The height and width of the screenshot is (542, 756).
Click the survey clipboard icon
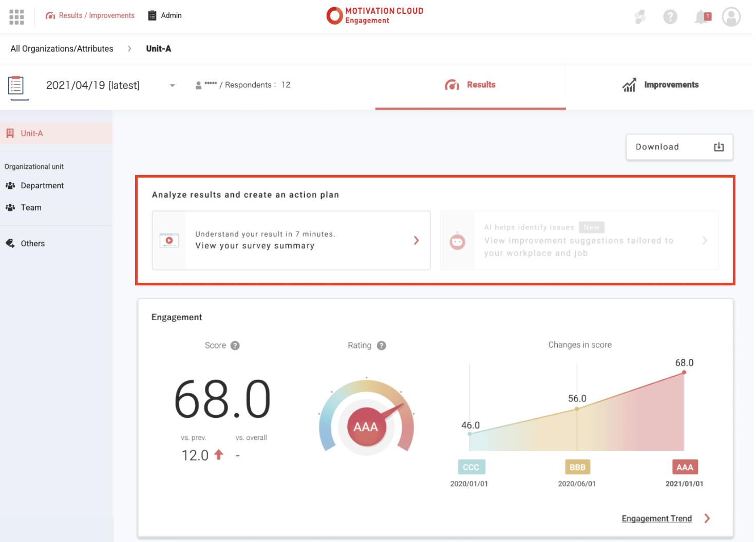tap(16, 86)
